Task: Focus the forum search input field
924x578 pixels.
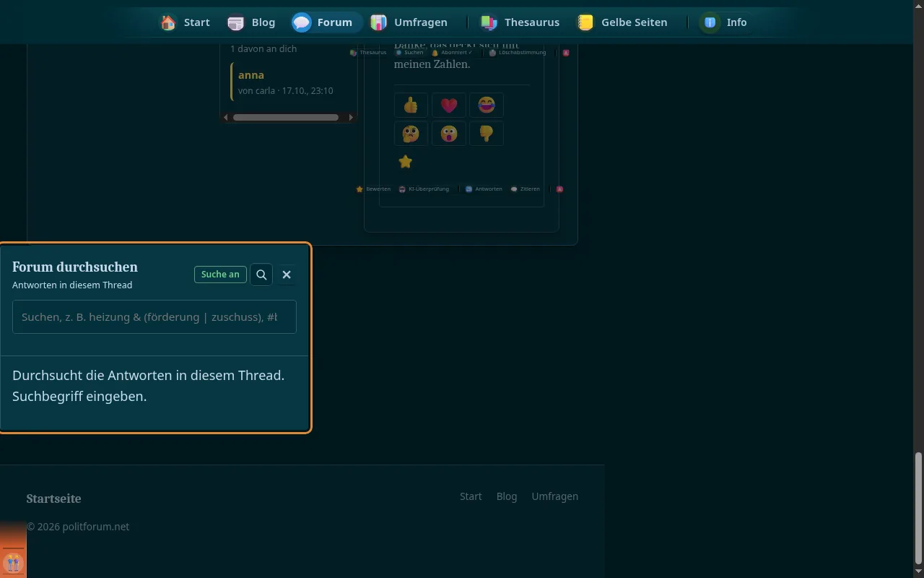Action: 154,316
